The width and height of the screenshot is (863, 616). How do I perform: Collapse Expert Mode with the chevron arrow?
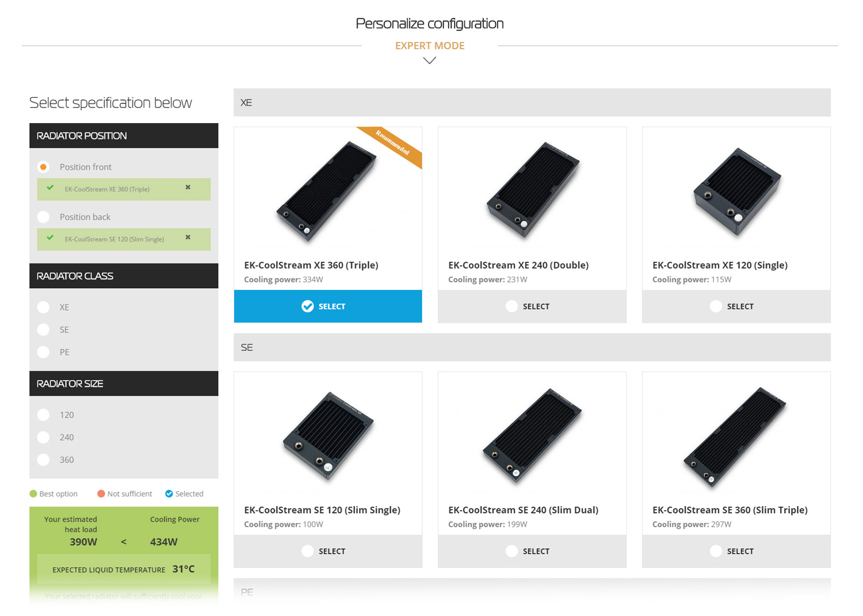coord(429,60)
